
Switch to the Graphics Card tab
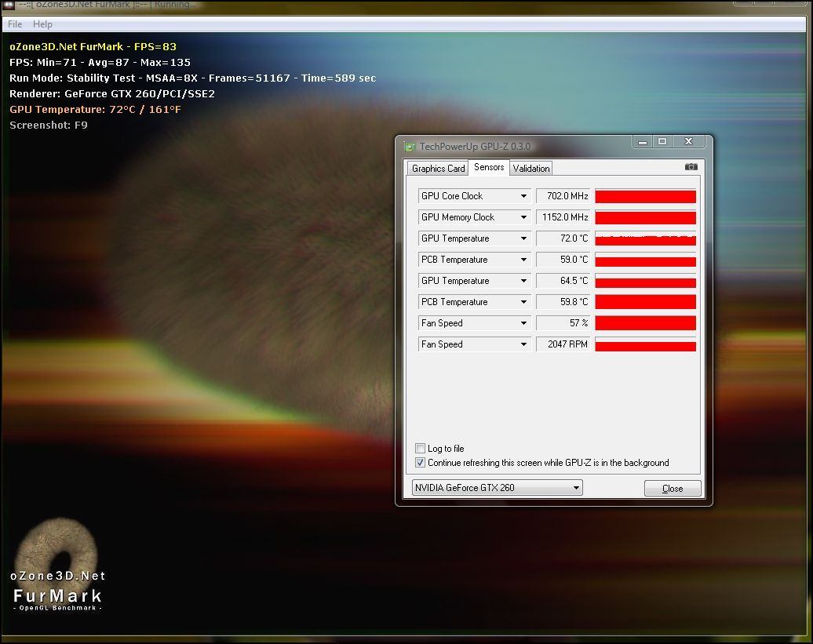coord(438,169)
